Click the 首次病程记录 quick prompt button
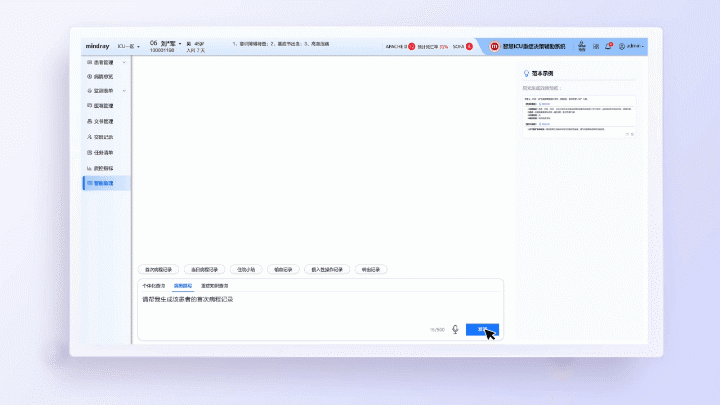 click(x=159, y=269)
